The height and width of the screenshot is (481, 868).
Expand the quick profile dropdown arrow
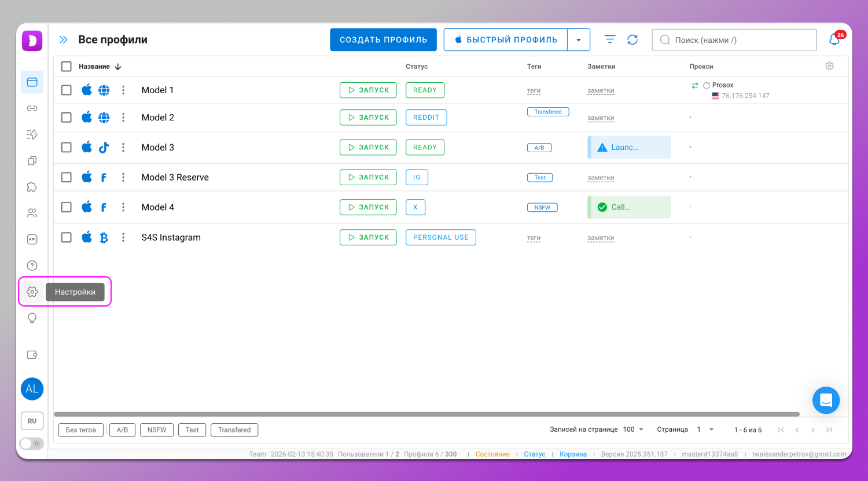(579, 40)
